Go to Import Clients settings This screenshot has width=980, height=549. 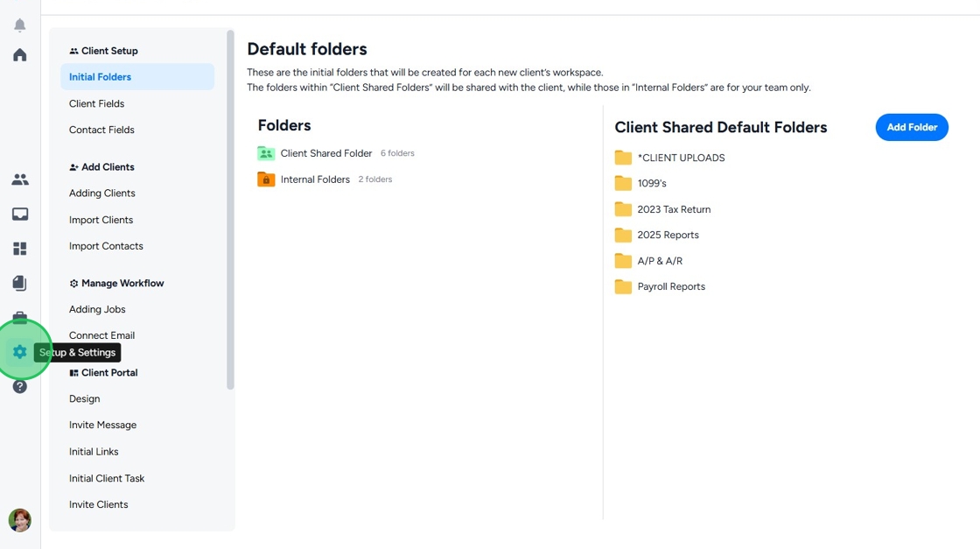[101, 220]
